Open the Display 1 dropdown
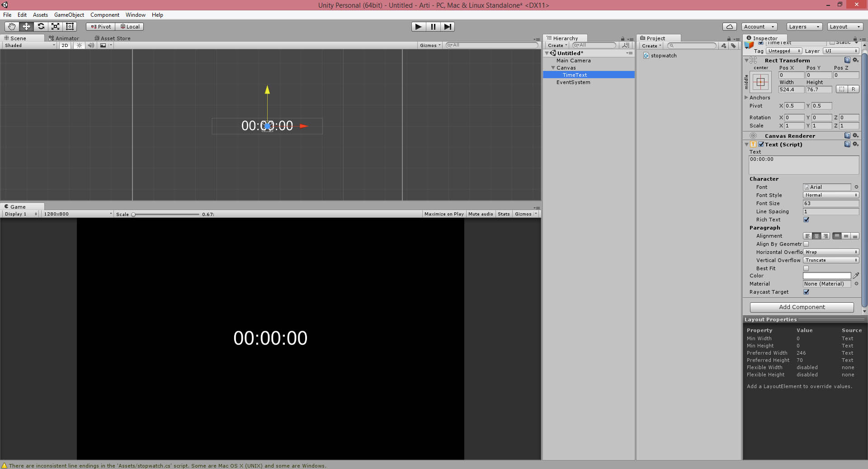The width and height of the screenshot is (868, 469). point(21,214)
